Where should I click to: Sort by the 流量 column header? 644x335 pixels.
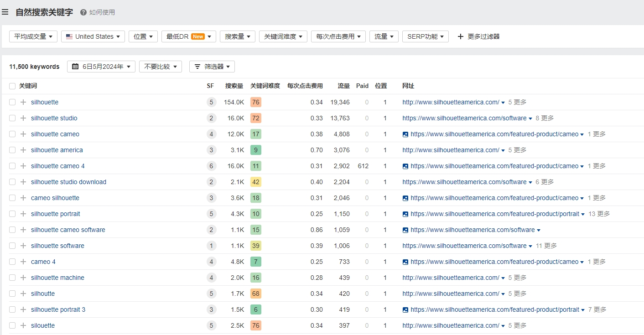tap(343, 86)
